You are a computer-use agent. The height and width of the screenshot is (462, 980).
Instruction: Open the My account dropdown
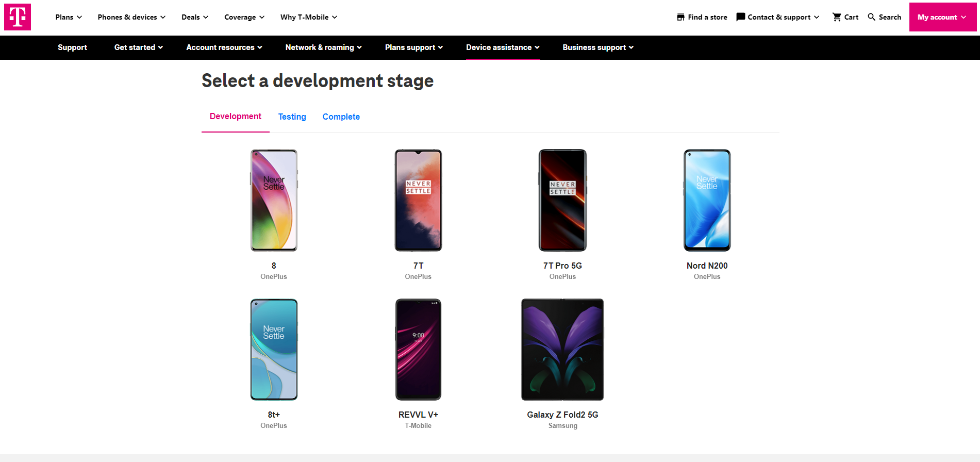click(942, 17)
